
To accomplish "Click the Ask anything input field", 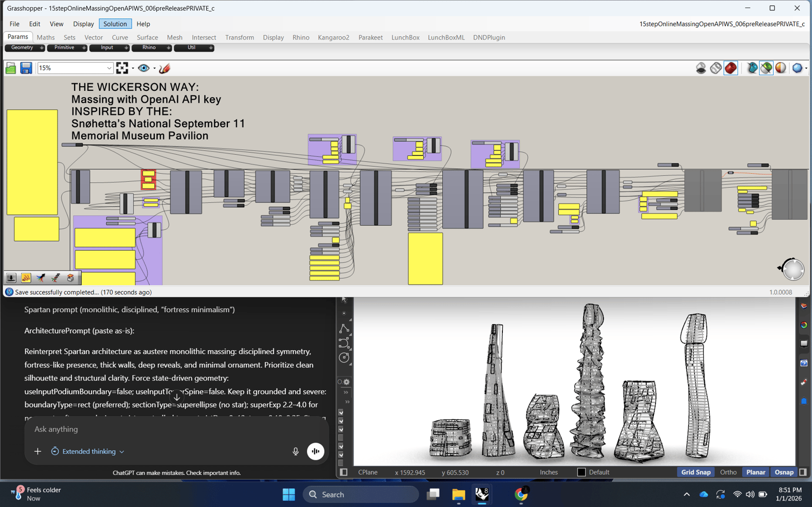I will point(176,429).
